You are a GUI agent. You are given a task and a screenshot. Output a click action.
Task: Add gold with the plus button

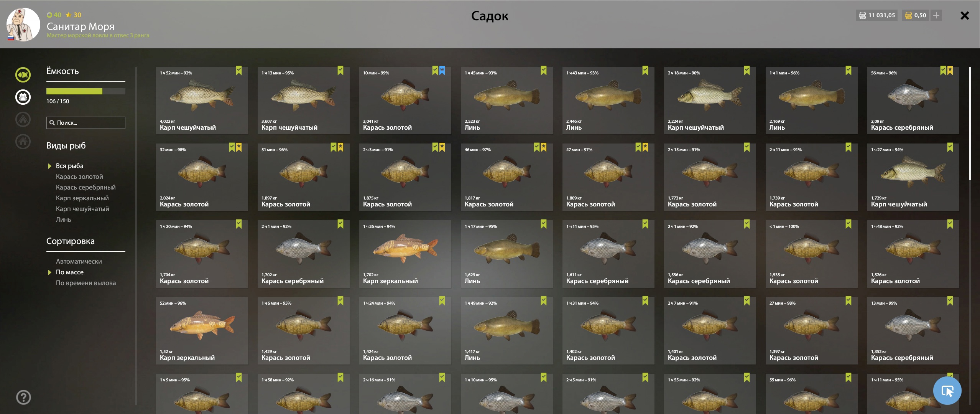tap(936, 15)
